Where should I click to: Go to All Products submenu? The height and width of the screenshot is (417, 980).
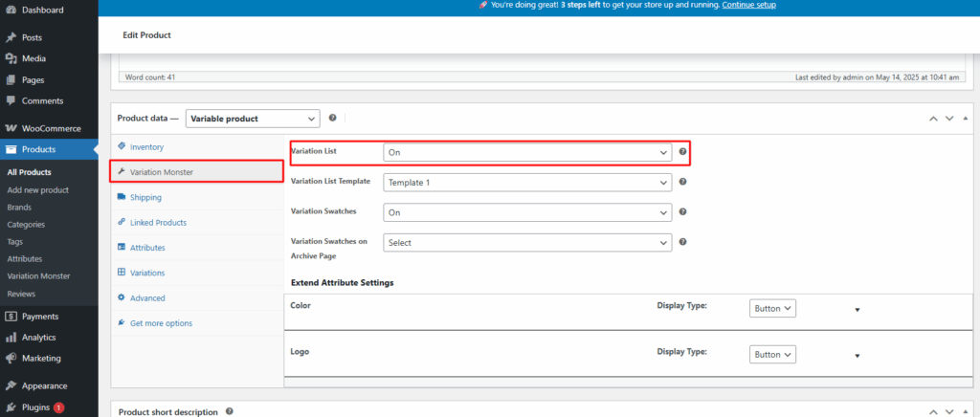pyautogui.click(x=30, y=172)
